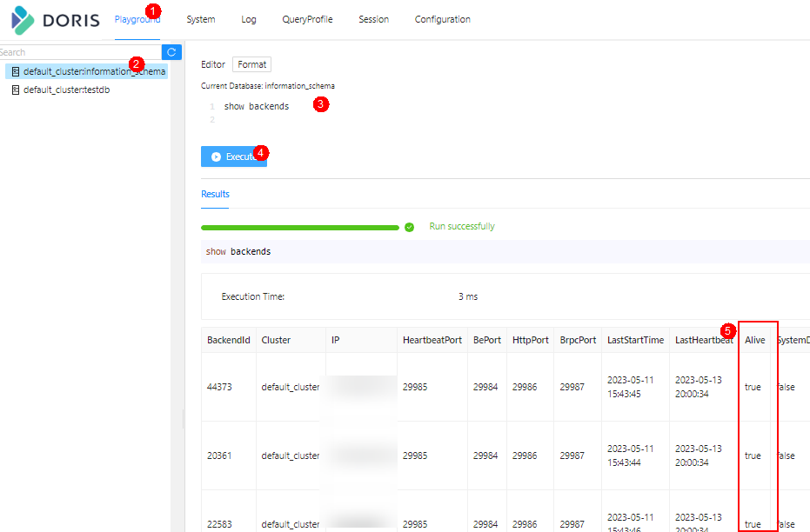The width and height of the screenshot is (810, 532).
Task: Click the Doris logo icon
Action: [23, 19]
